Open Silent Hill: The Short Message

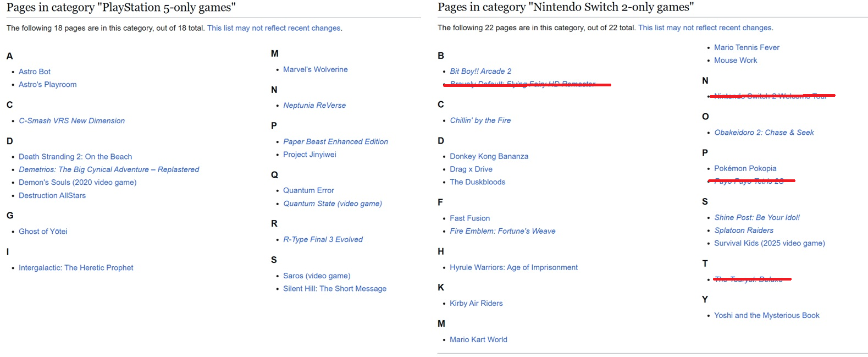click(x=335, y=289)
